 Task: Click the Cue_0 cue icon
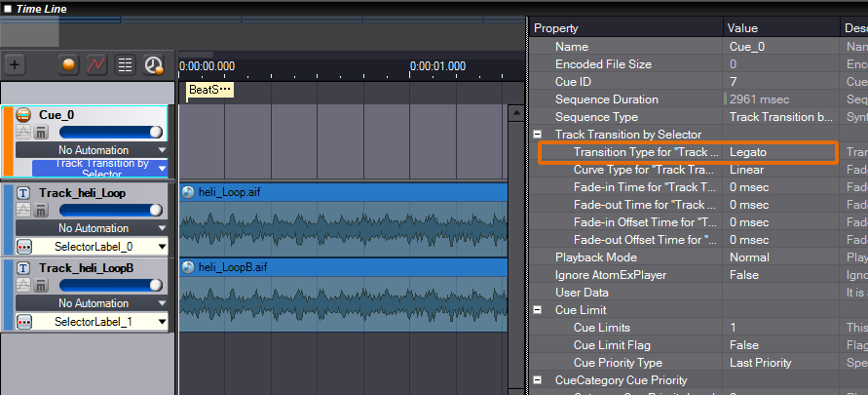pyautogui.click(x=24, y=115)
